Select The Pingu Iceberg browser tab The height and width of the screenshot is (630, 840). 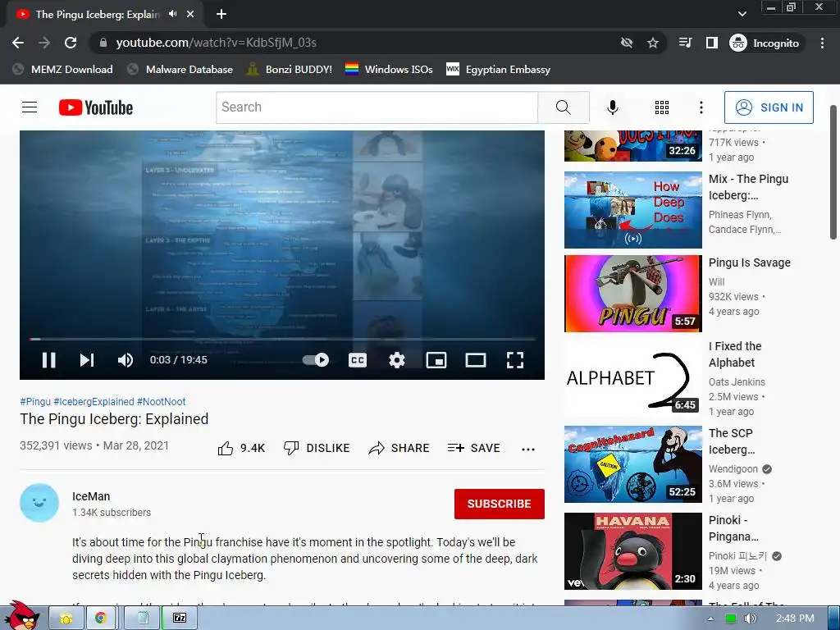coord(97,15)
